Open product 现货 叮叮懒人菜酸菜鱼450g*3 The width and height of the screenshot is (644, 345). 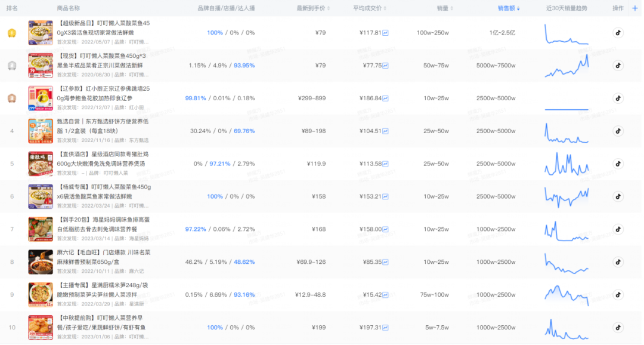[102, 61]
